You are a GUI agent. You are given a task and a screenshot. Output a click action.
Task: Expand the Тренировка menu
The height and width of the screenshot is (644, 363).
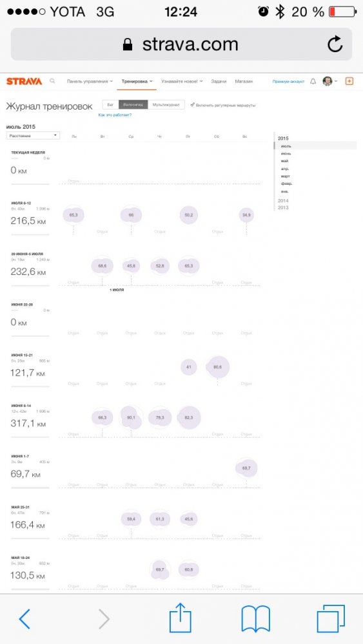pos(137,81)
